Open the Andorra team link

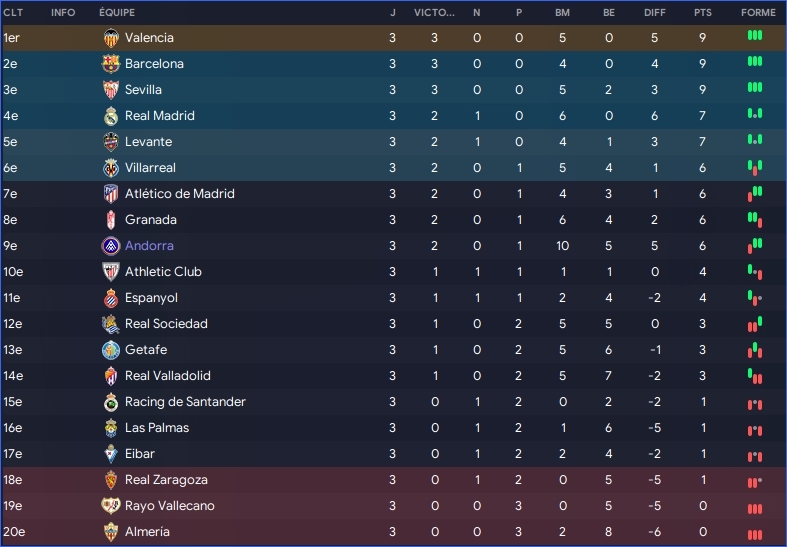point(149,246)
